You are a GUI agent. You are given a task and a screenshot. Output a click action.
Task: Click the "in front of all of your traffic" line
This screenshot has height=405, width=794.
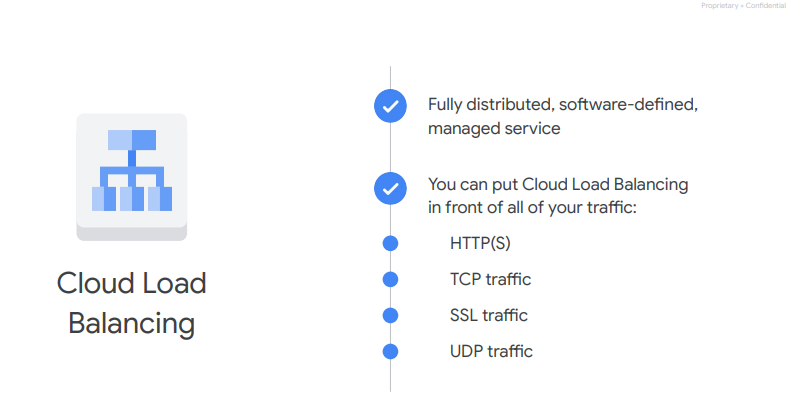(x=532, y=207)
